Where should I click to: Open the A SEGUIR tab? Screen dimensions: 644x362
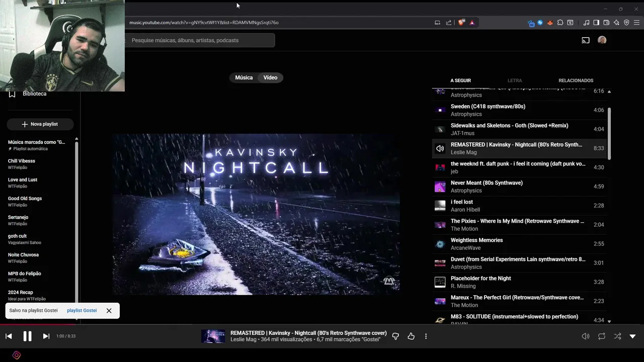(x=460, y=80)
